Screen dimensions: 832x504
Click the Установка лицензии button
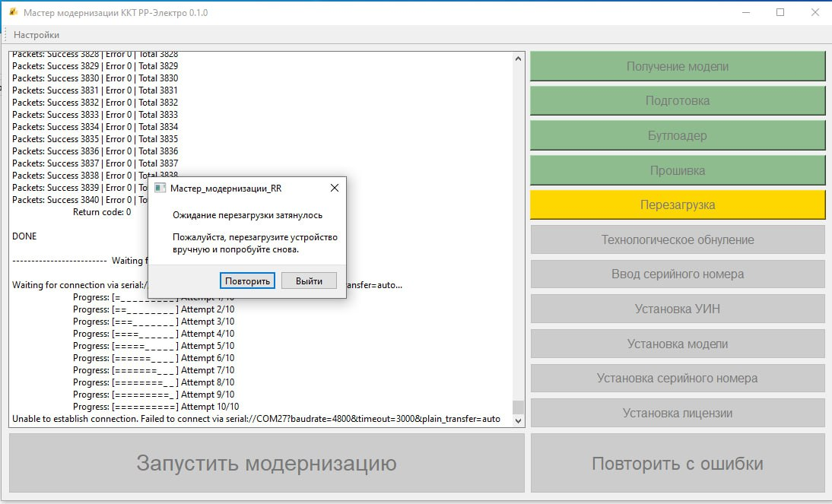pos(677,413)
